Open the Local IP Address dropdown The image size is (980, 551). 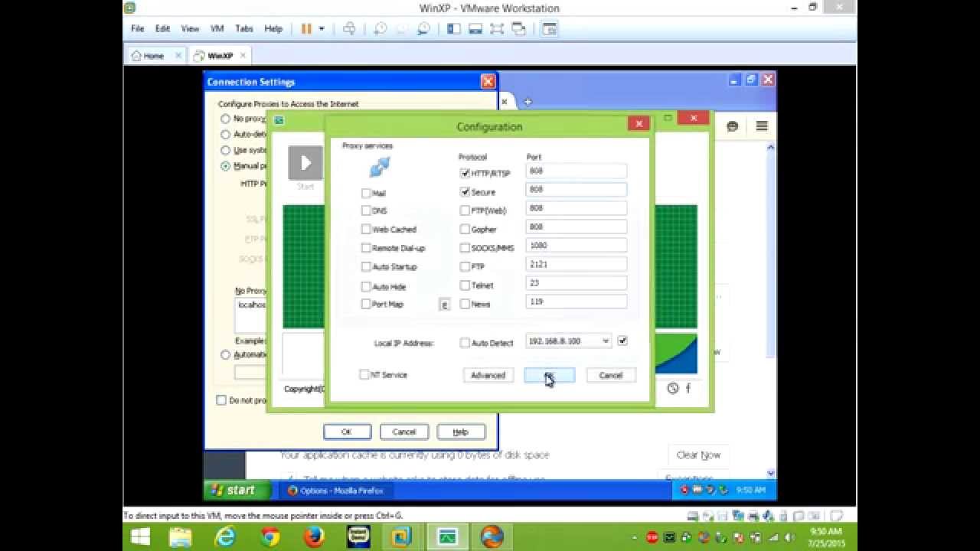(606, 341)
